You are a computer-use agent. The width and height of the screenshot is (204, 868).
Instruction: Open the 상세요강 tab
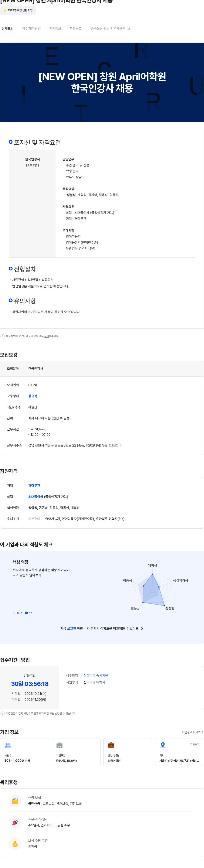pos(7,29)
